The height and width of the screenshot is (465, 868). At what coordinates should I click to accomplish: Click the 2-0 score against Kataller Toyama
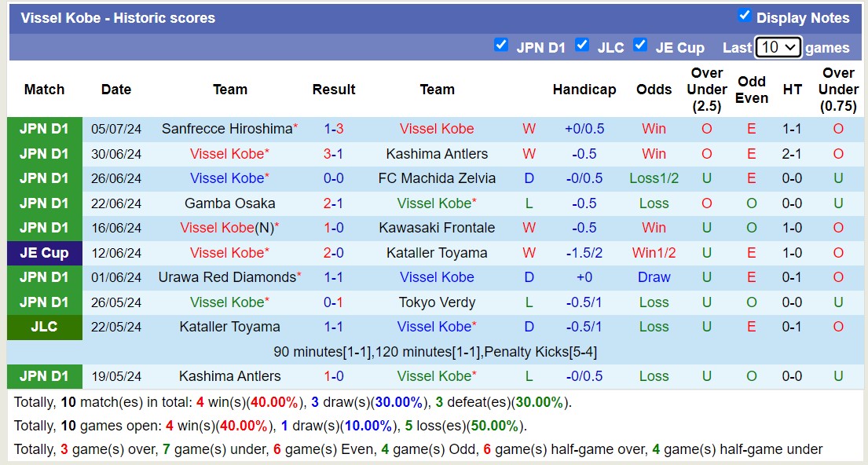click(x=334, y=253)
